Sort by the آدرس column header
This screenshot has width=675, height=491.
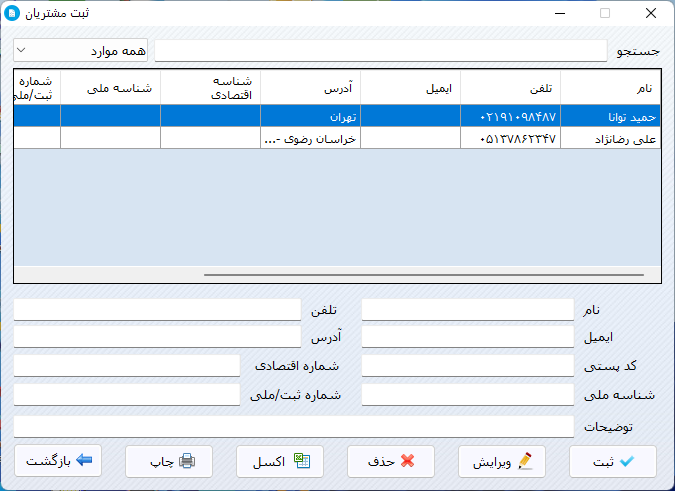click(x=310, y=88)
